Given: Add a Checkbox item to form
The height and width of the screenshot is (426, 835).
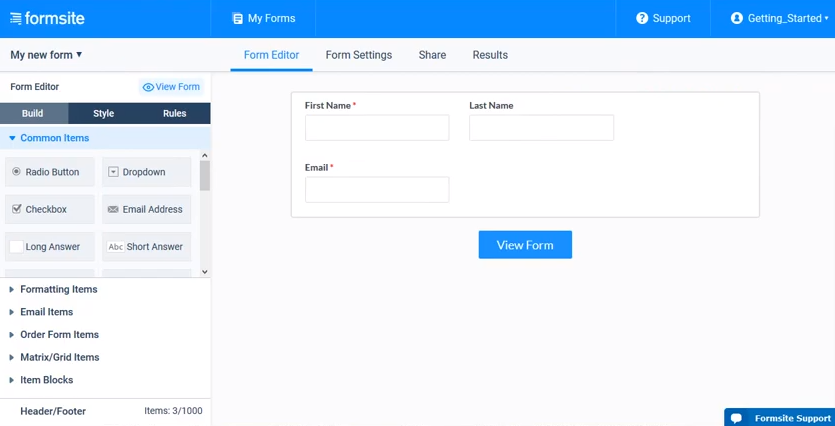Looking at the screenshot, I should (x=50, y=209).
